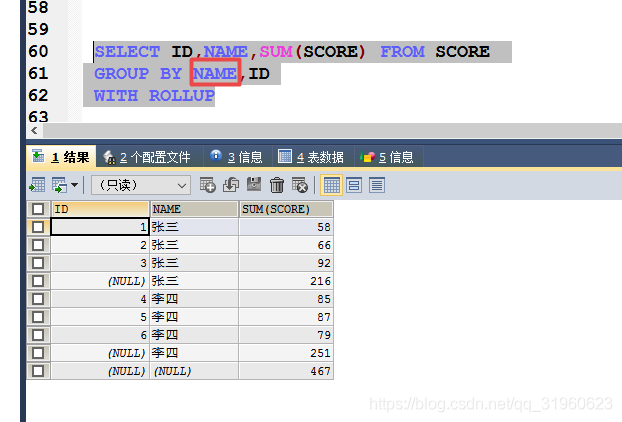Image resolution: width=622 pixels, height=422 pixels.
Task: Click the duplicate row icon
Action: (230, 185)
